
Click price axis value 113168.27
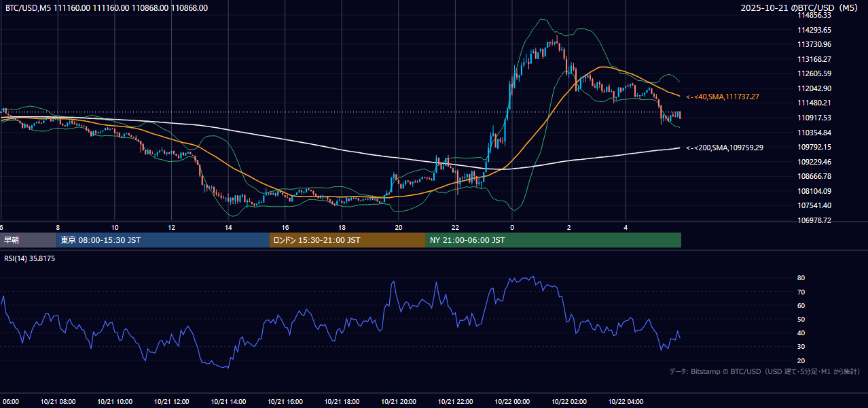[814, 59]
